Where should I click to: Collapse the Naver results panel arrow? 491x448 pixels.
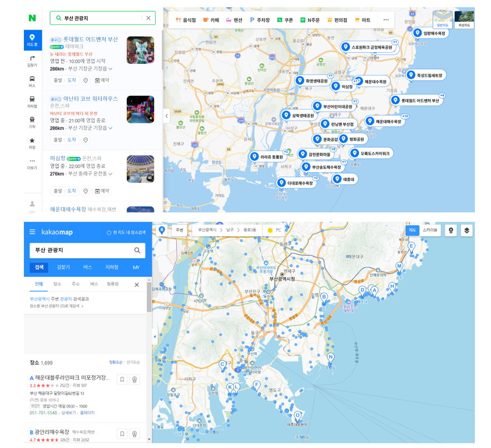tap(167, 116)
